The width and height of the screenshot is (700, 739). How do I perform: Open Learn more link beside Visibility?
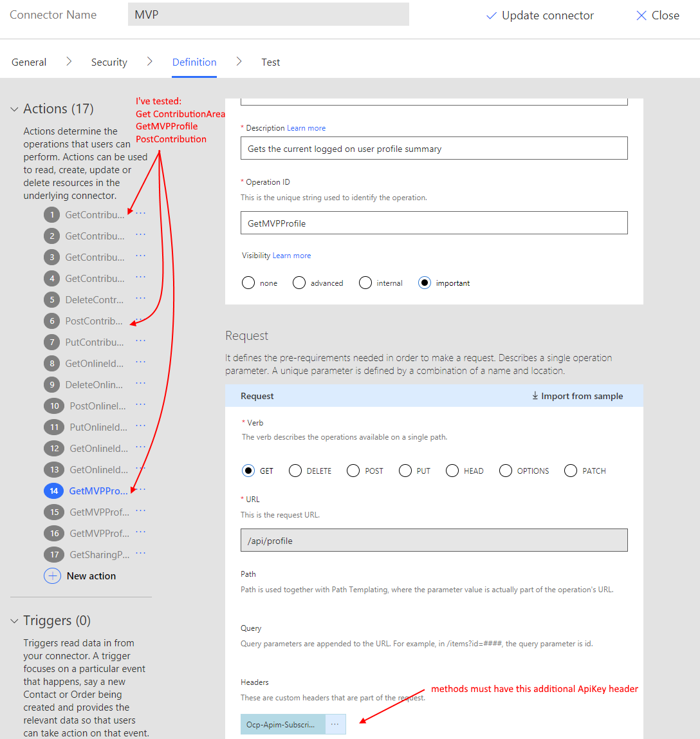(x=291, y=256)
